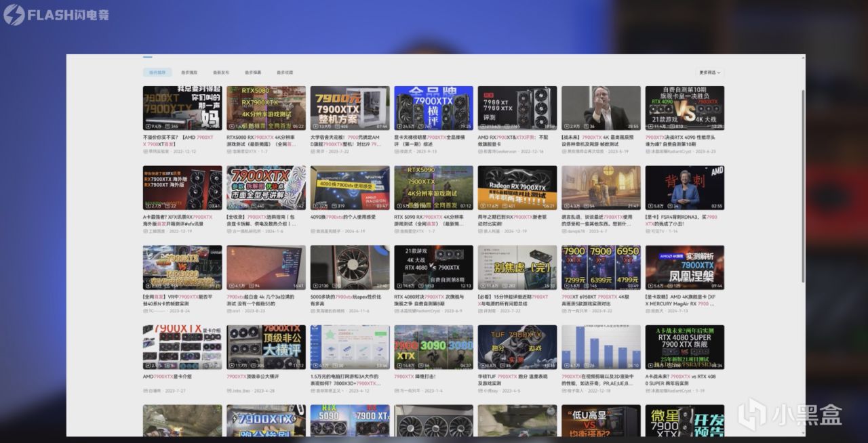This screenshot has height=443, width=868.
Task: Click the page's vertical scrollbar
Action: [x=803, y=186]
